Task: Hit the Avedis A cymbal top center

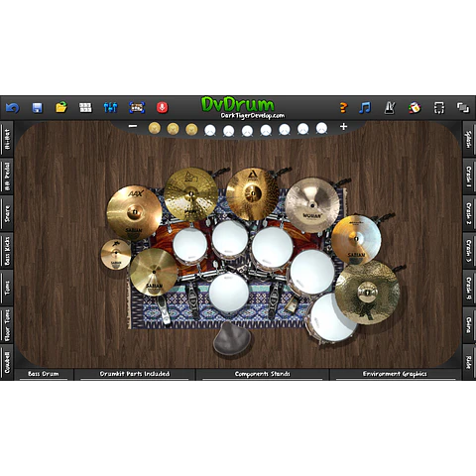Action: 253,194
